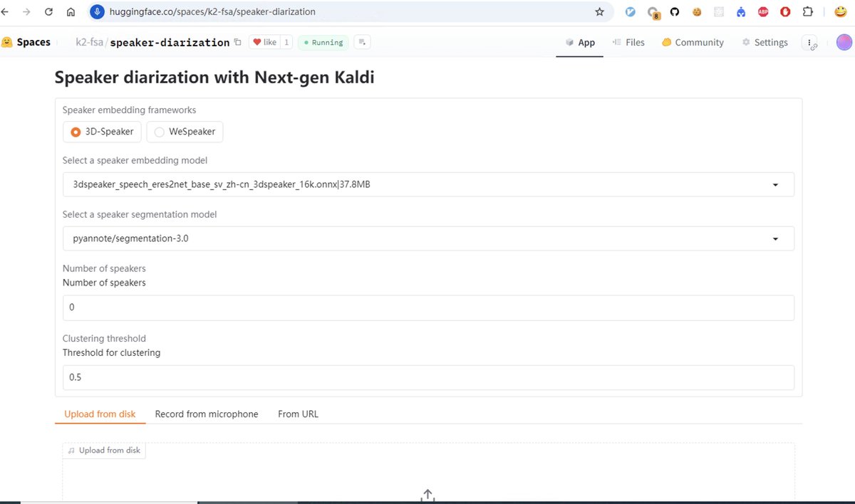Viewport: 855px width, 504px height.
Task: Like this space with the heart
Action: [265, 42]
